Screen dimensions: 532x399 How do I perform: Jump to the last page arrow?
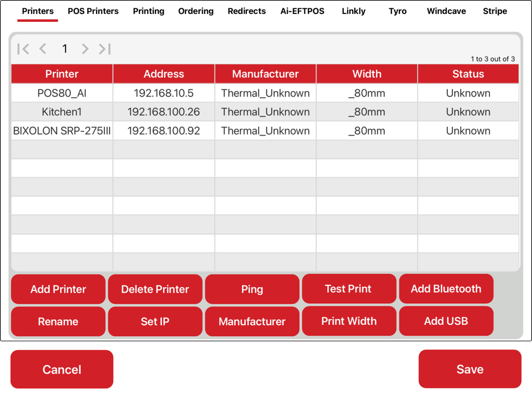[x=104, y=48]
